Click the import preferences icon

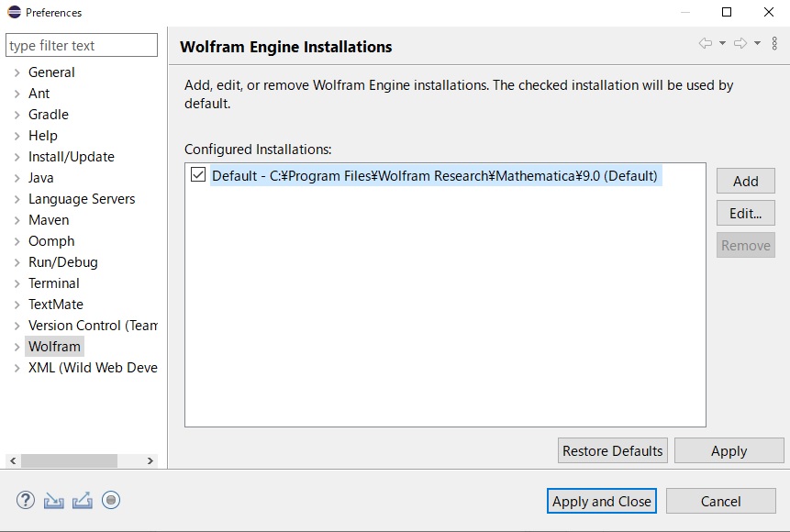point(52,500)
